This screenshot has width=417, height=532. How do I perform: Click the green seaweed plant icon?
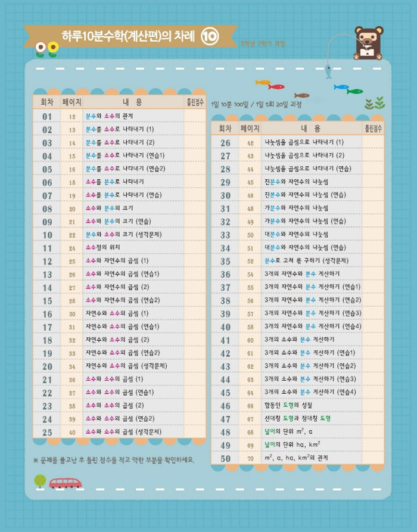coord(374,104)
